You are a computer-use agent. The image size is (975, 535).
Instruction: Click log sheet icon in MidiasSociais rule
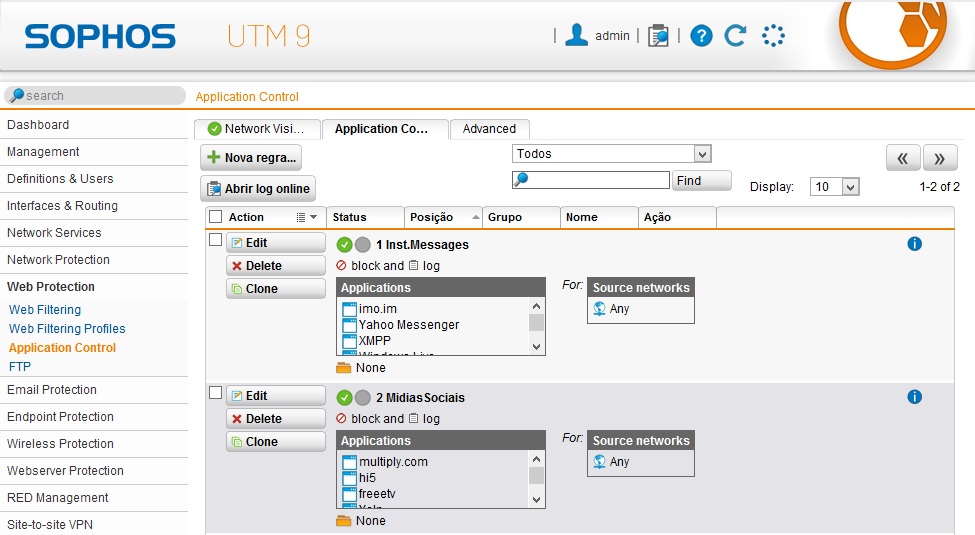point(414,419)
